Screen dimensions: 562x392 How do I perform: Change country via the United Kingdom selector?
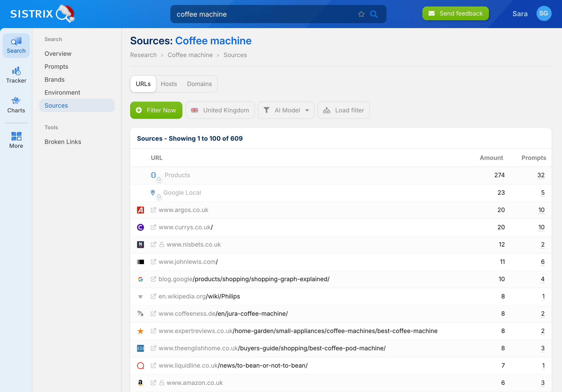(x=220, y=110)
